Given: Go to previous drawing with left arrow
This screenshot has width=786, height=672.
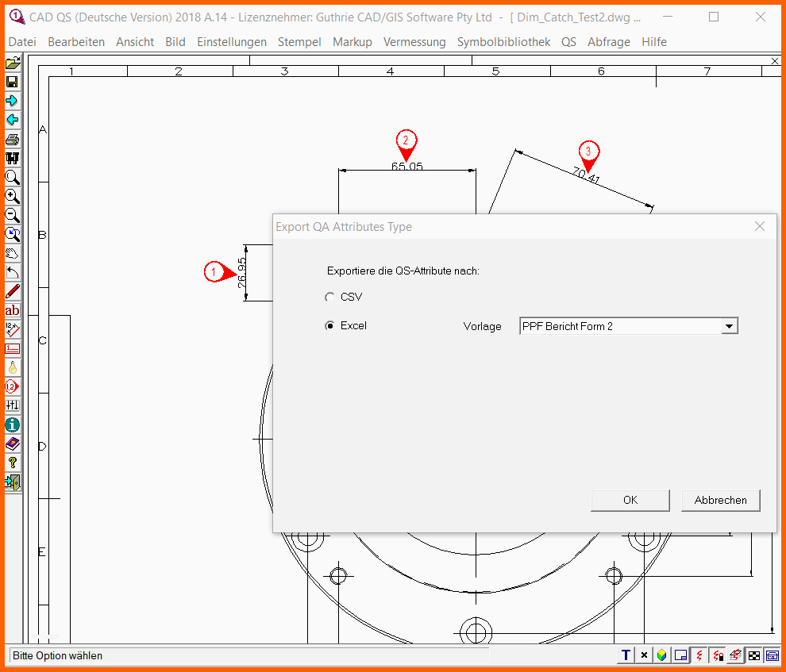Looking at the screenshot, I should tap(13, 120).
